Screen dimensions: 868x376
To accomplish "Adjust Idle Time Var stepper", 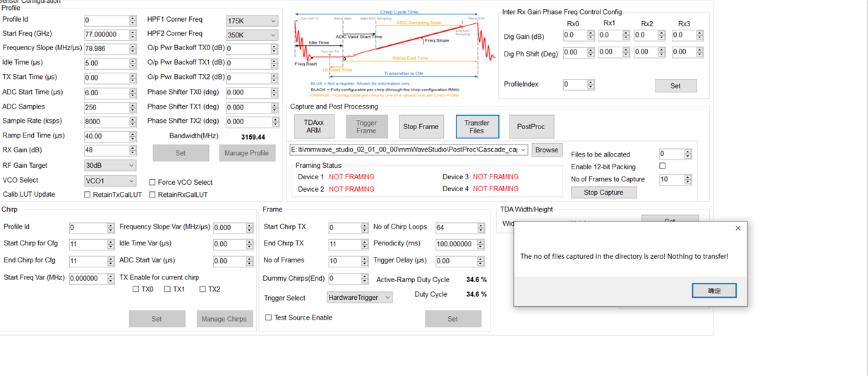I will [x=251, y=244].
